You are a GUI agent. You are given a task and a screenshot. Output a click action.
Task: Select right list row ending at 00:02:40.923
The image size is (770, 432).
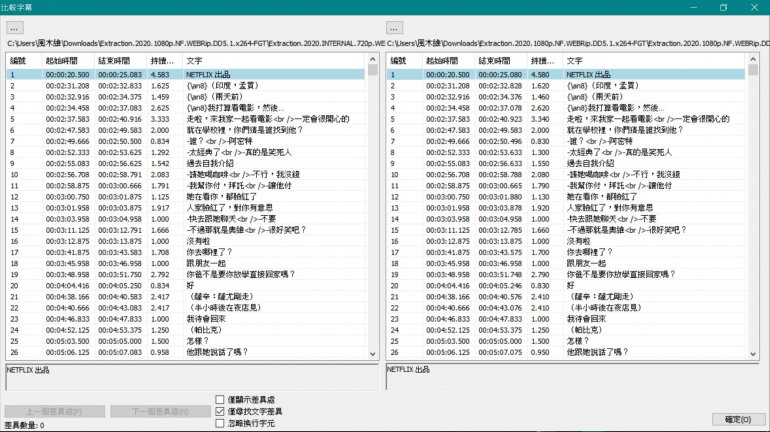click(x=566, y=119)
